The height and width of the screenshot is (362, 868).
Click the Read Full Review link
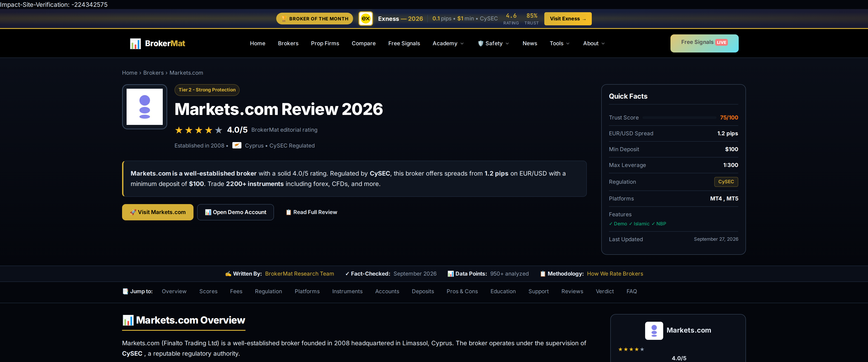pos(312,212)
